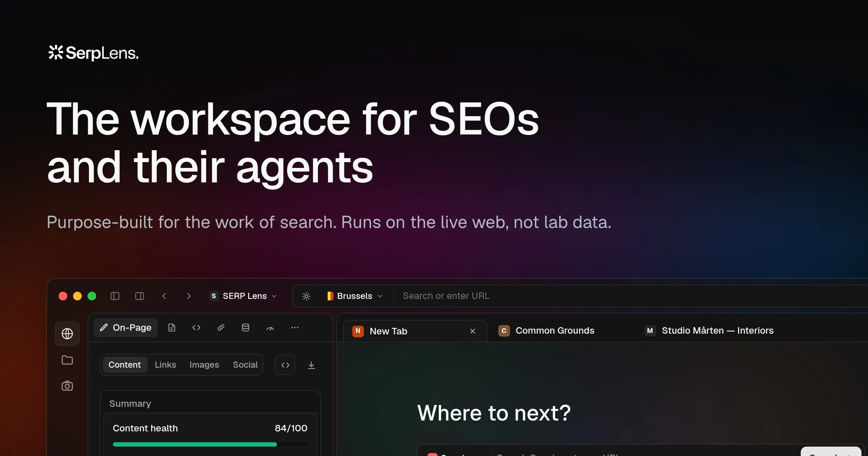Click the Summary section heading
Viewport: 868px width, 456px height.
click(130, 404)
